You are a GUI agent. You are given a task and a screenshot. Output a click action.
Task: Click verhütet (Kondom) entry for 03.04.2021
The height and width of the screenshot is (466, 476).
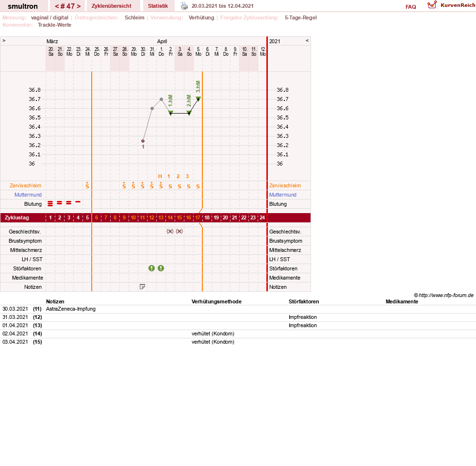pyautogui.click(x=213, y=341)
